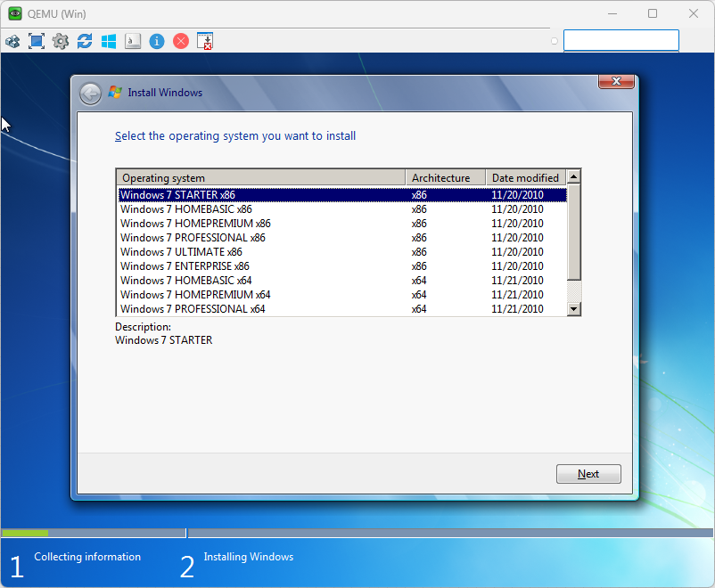Click the download-with-red-x toolbar icon
The height and width of the screenshot is (588, 715).
205,41
